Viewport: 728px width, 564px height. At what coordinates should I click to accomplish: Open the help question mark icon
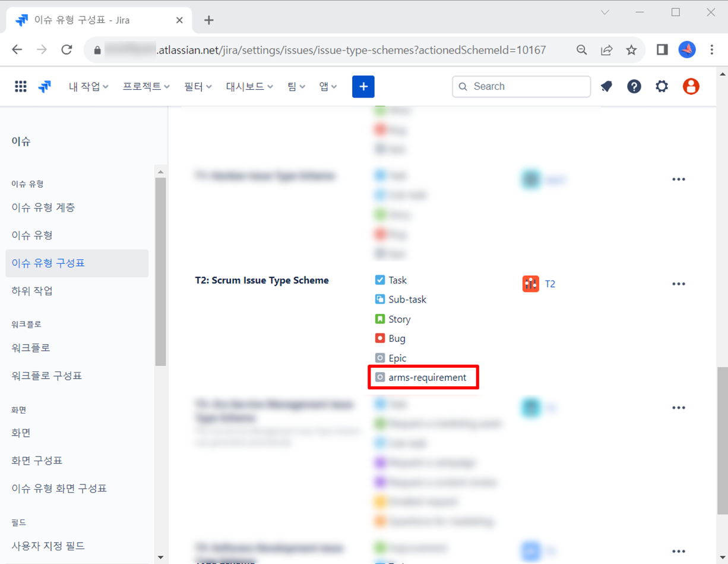(x=634, y=87)
